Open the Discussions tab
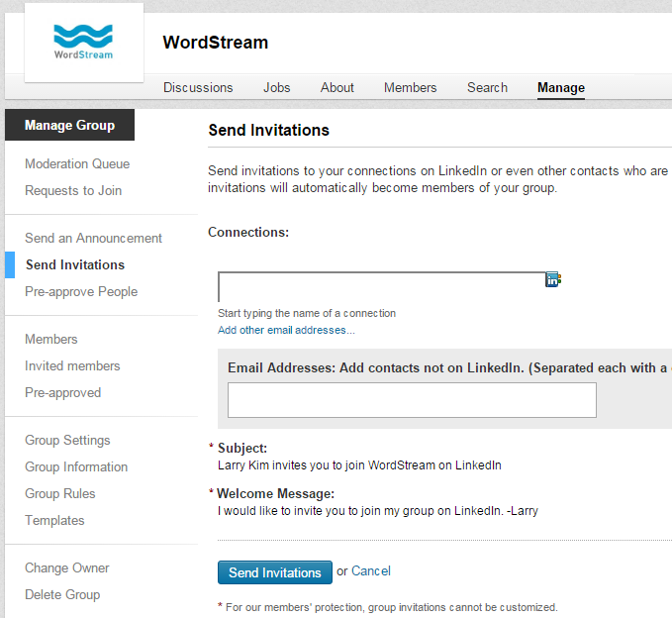The width and height of the screenshot is (672, 618). click(x=198, y=87)
